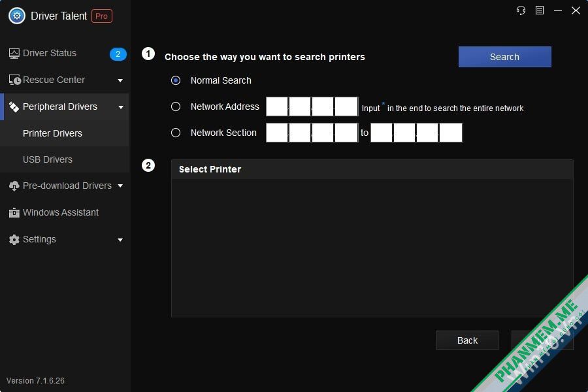This screenshot has width=588, height=392.
Task: Close the Driver Talent window
Action: (x=576, y=10)
